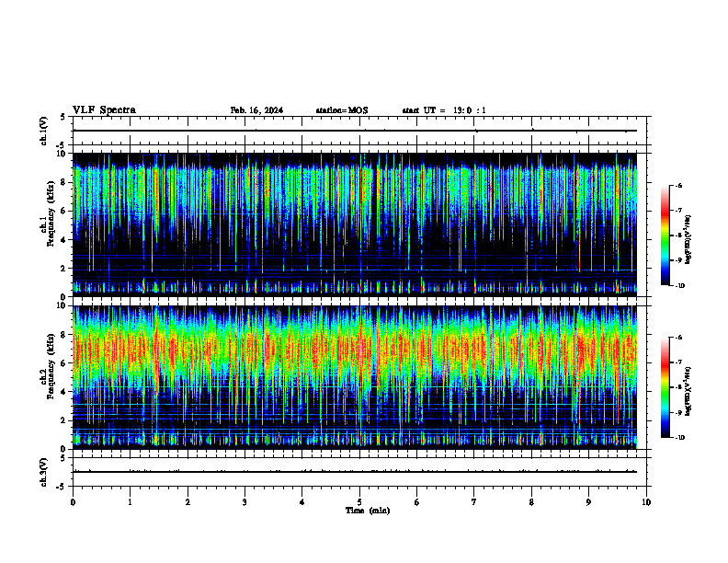Select the ch.1 colorbar log(PSD) label

click(688, 240)
